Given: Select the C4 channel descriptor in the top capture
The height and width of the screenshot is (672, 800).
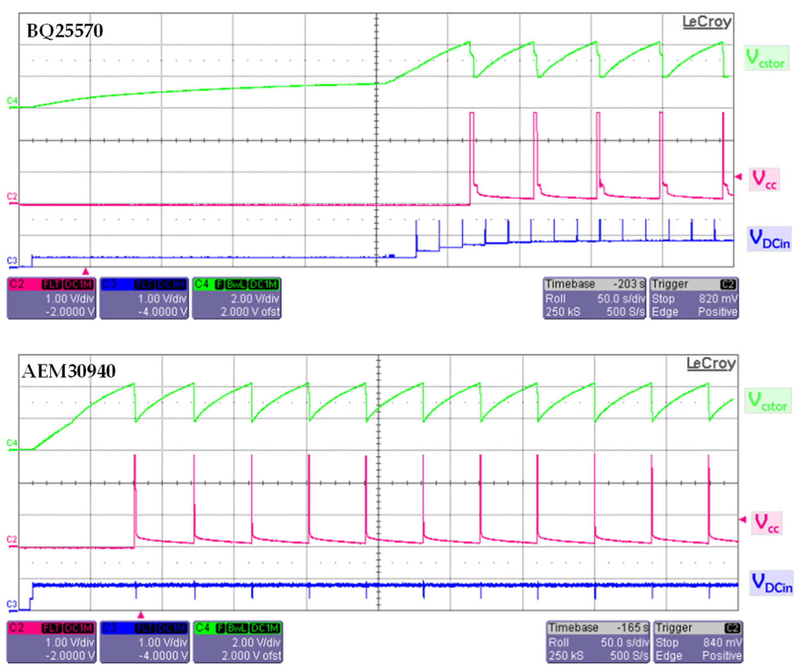Looking at the screenshot, I should point(237,298).
